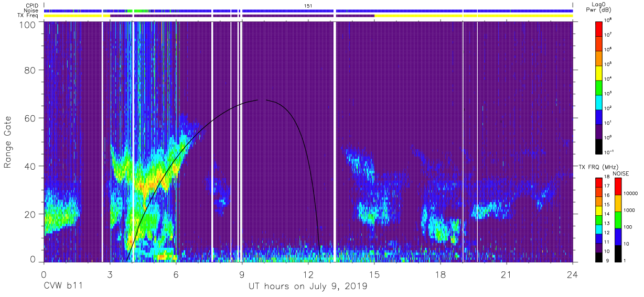Image resolution: width=644 pixels, height=297 pixels.
Task: Click TX FRQ tick label "14" on the legend
Action: pos(608,214)
